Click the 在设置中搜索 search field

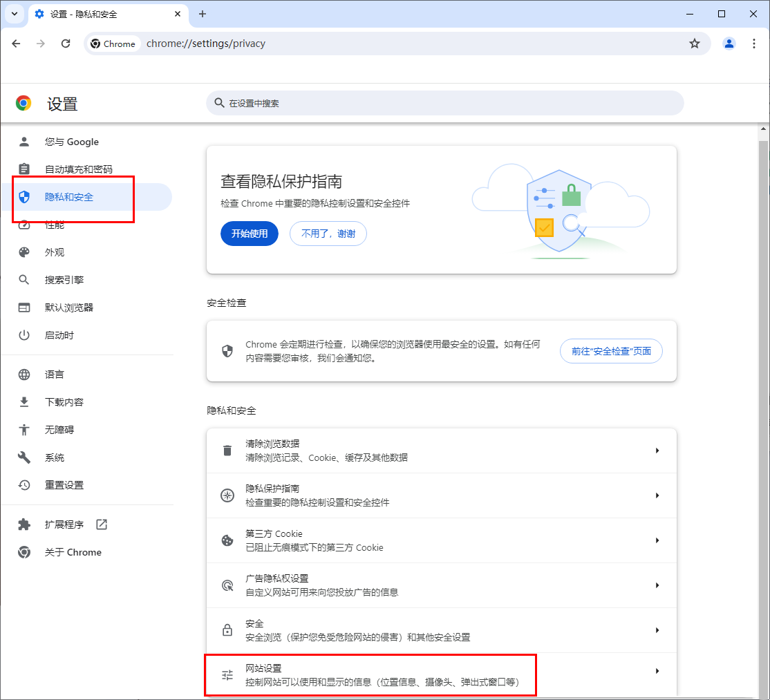(445, 103)
